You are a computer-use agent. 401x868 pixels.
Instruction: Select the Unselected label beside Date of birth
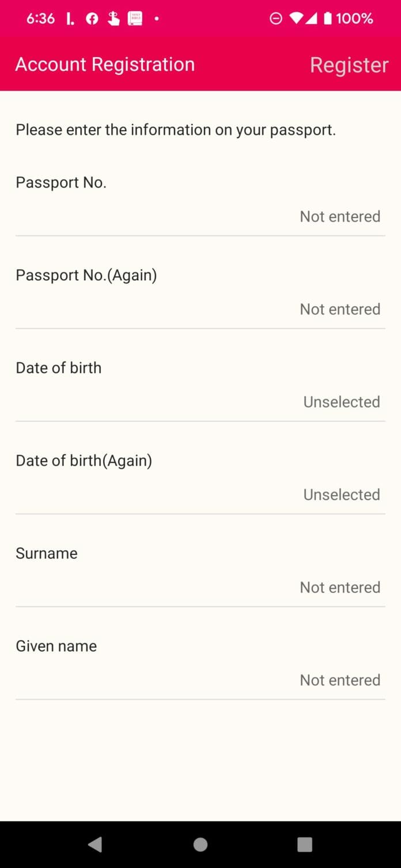341,402
